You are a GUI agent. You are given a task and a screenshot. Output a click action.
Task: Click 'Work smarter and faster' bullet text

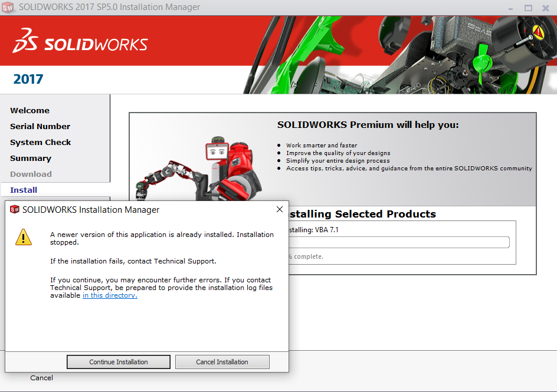[x=322, y=146]
